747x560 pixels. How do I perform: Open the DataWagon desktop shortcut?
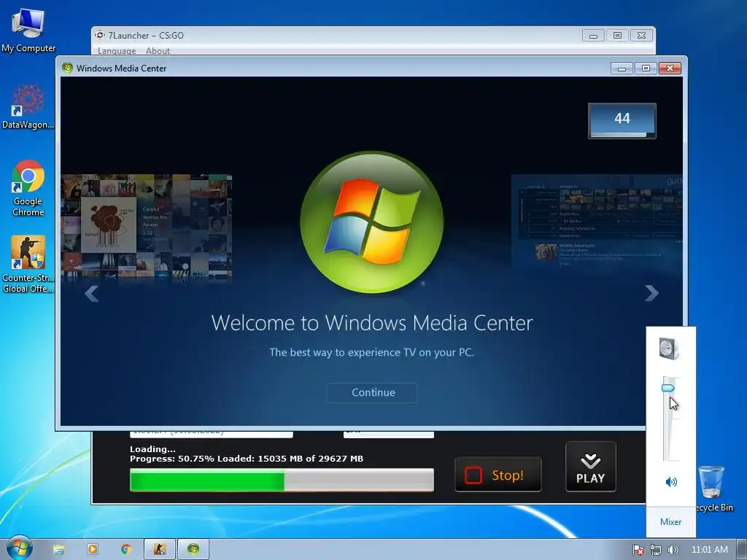pos(28,106)
